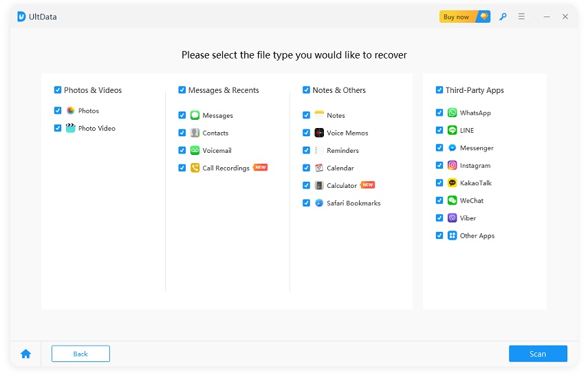Click the key register icon
This screenshot has width=588, height=382.
503,17
